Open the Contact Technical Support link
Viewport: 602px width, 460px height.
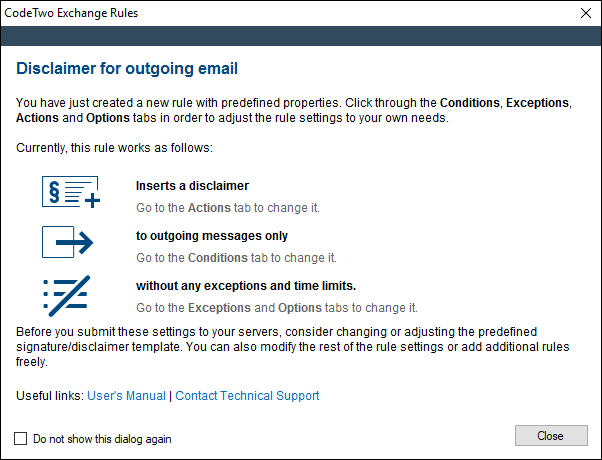pyautogui.click(x=247, y=395)
